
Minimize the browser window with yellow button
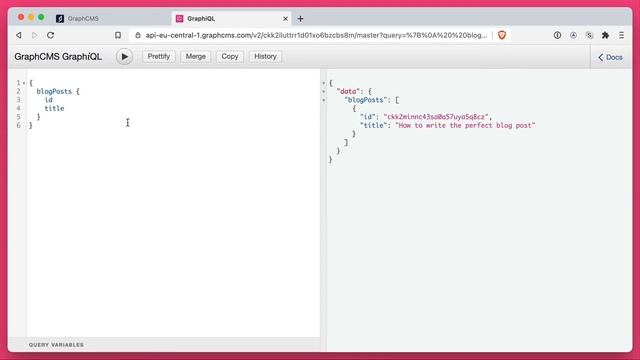(x=31, y=17)
